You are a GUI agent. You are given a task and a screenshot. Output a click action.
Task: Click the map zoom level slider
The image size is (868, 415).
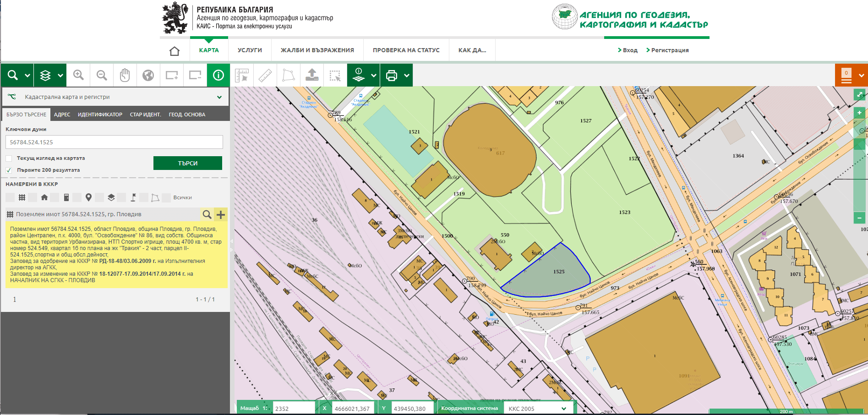[x=859, y=168]
